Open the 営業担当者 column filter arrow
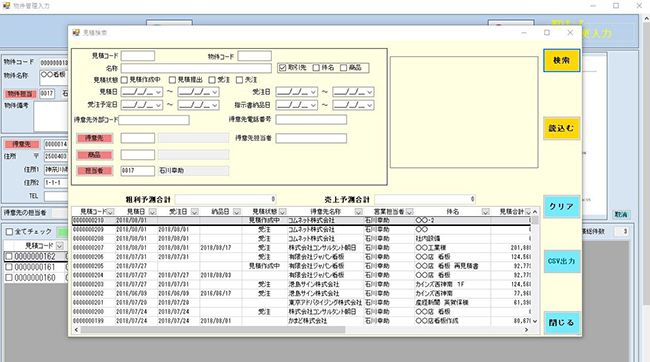The image size is (650, 362). point(410,212)
